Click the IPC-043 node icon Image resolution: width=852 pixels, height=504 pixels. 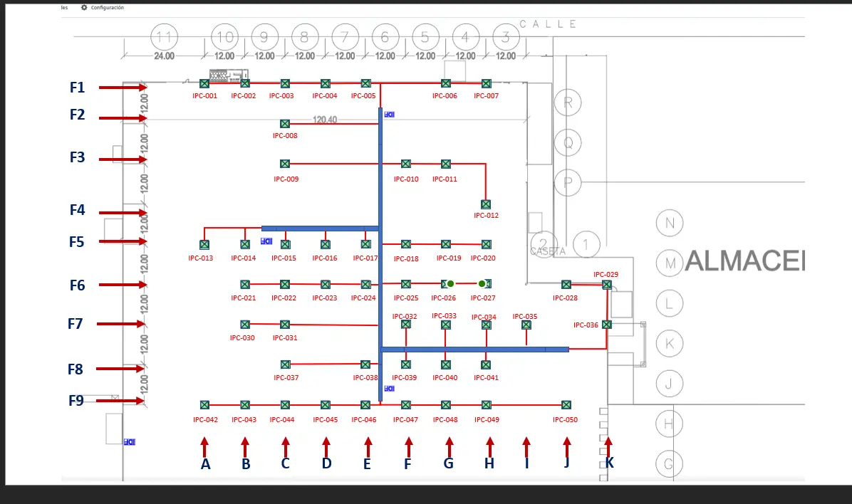coord(245,404)
